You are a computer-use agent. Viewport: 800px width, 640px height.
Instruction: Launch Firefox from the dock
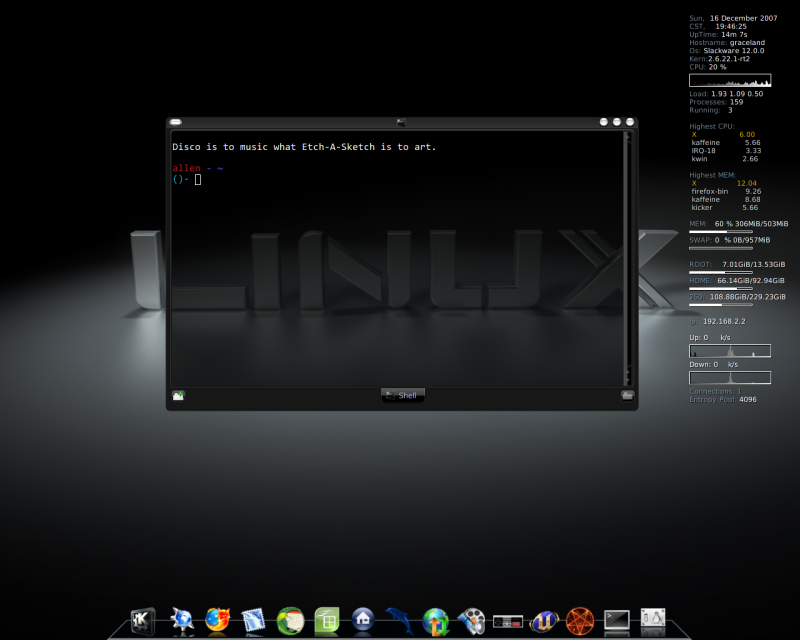click(x=217, y=621)
